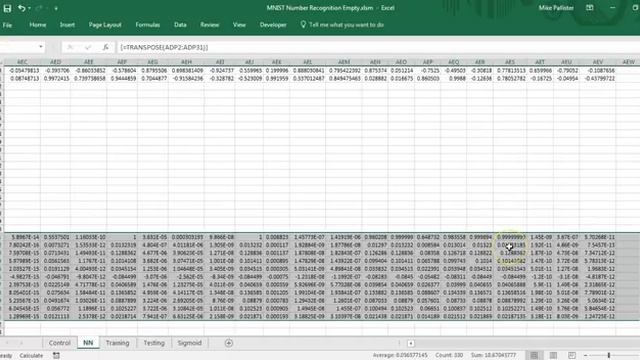The height and width of the screenshot is (360, 640).
Task: Click cell containing 0.888030841
Action: pyautogui.click(x=308, y=71)
